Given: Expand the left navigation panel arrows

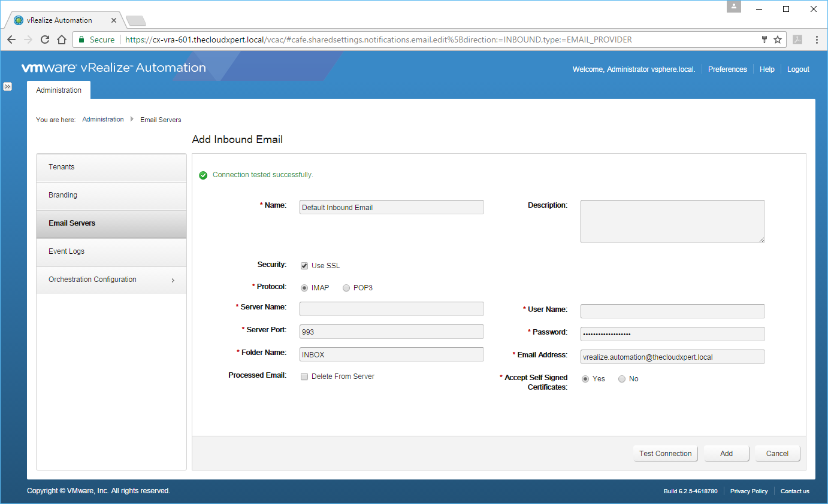Looking at the screenshot, I should tap(8, 87).
